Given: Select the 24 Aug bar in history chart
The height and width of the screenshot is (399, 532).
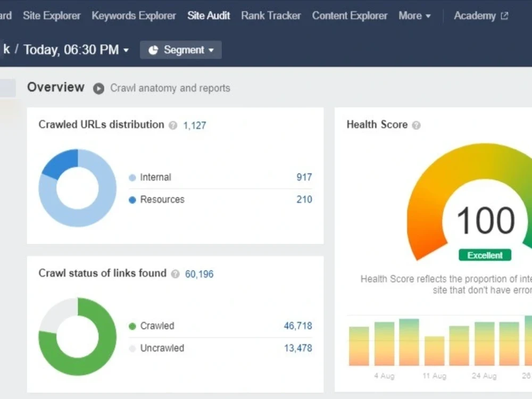Looking at the screenshot, I should [485, 344].
